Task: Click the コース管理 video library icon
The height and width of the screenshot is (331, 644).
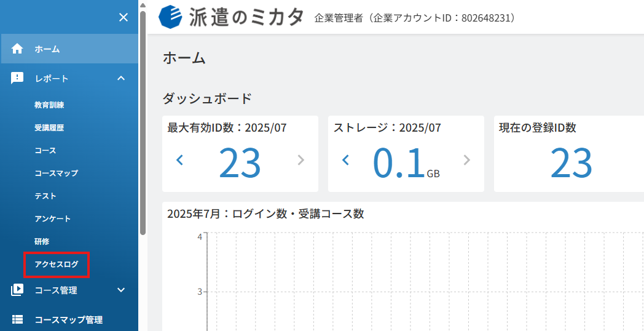Action: (x=17, y=290)
